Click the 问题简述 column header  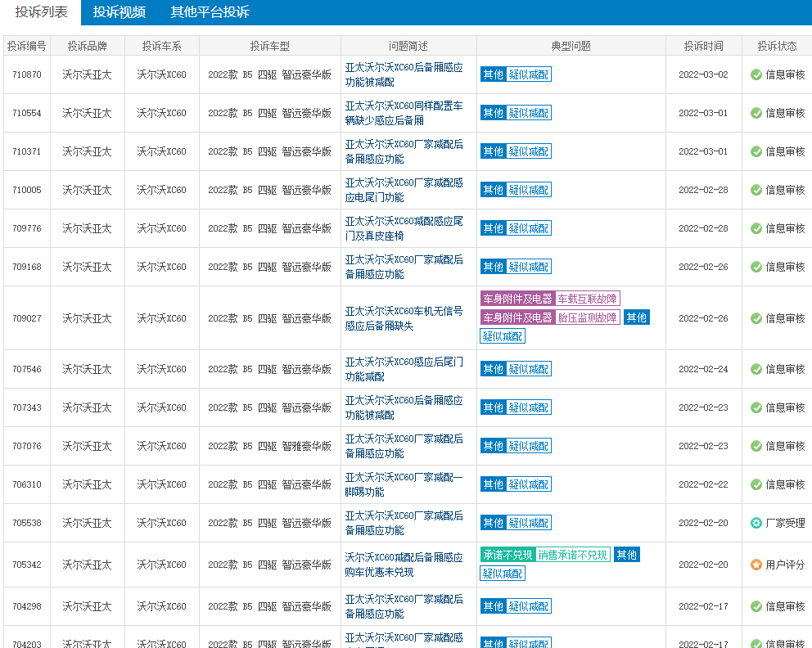pos(408,46)
